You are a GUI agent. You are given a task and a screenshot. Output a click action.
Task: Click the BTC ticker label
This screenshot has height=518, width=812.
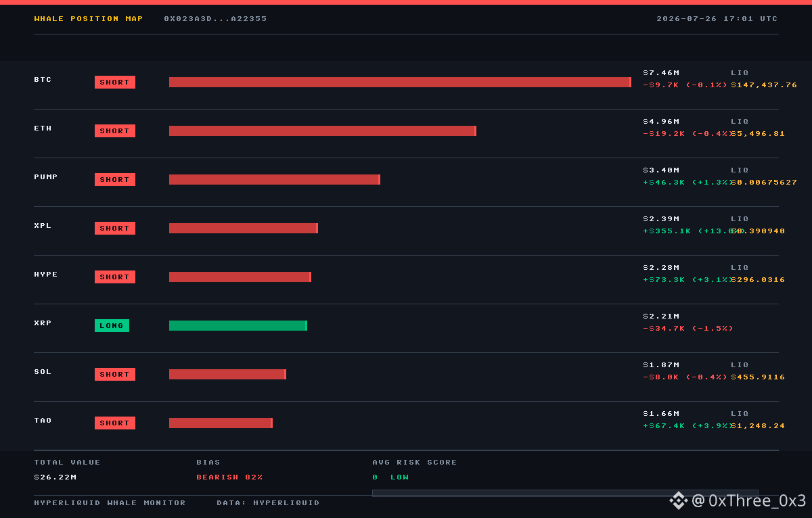point(43,80)
